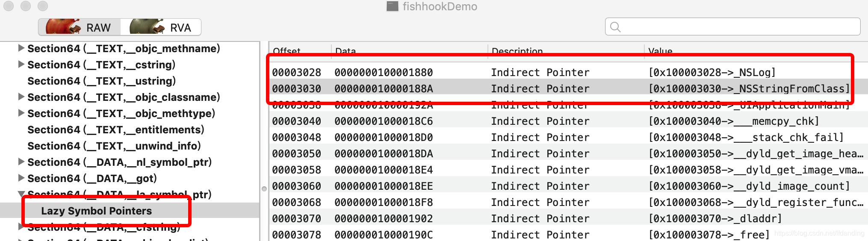
Task: Select Section64 (__TEXT,__ustring) node
Action: tap(102, 81)
